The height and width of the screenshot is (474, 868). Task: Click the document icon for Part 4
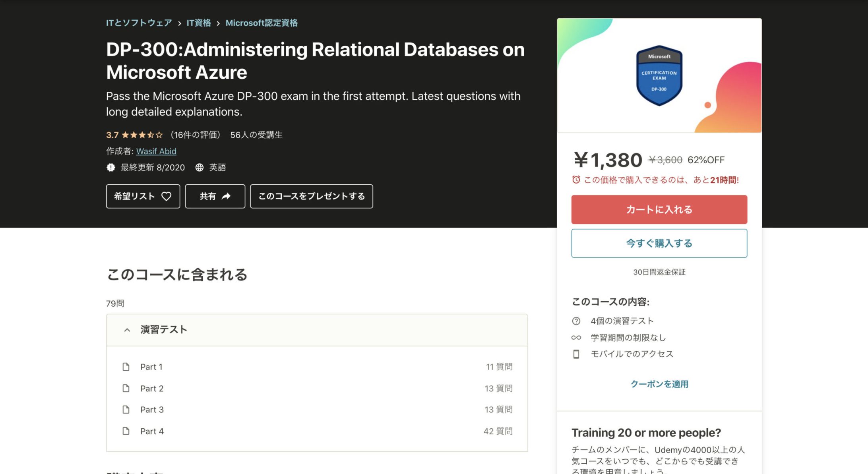pyautogui.click(x=126, y=431)
